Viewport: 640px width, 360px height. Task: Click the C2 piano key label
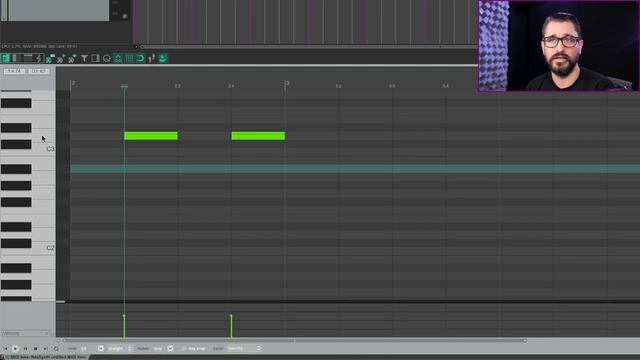click(x=50, y=248)
